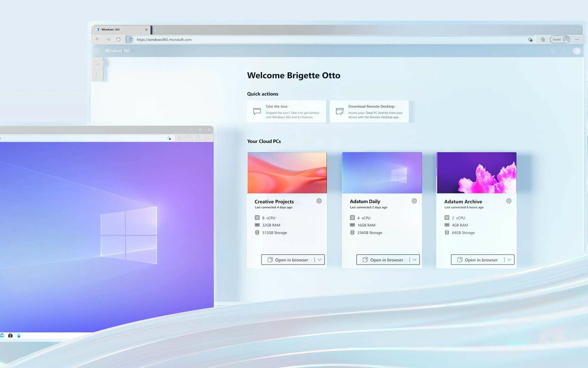The image size is (588, 368).
Task: Close the Windows 365 tab
Action: (x=146, y=29)
